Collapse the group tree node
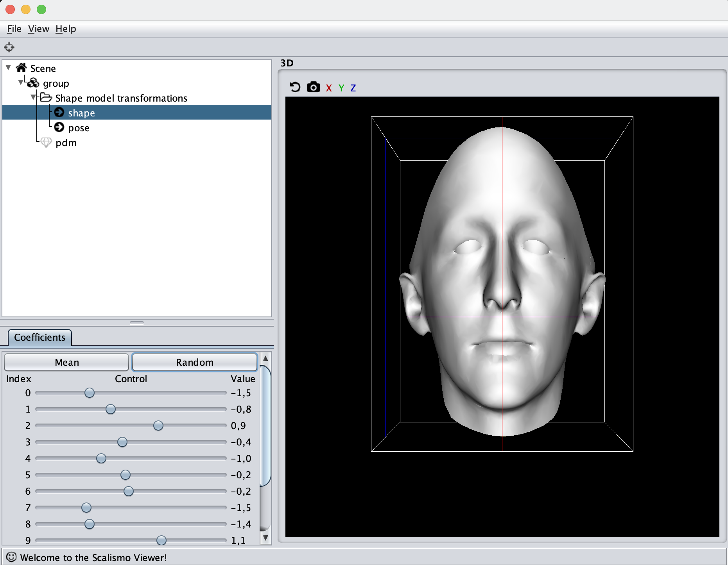The width and height of the screenshot is (728, 565). click(21, 82)
